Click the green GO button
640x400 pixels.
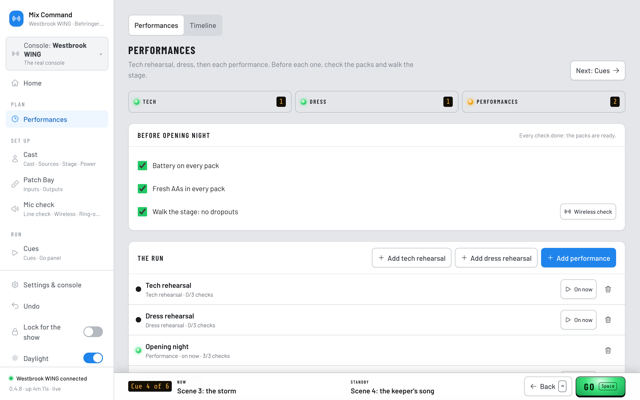point(600,386)
